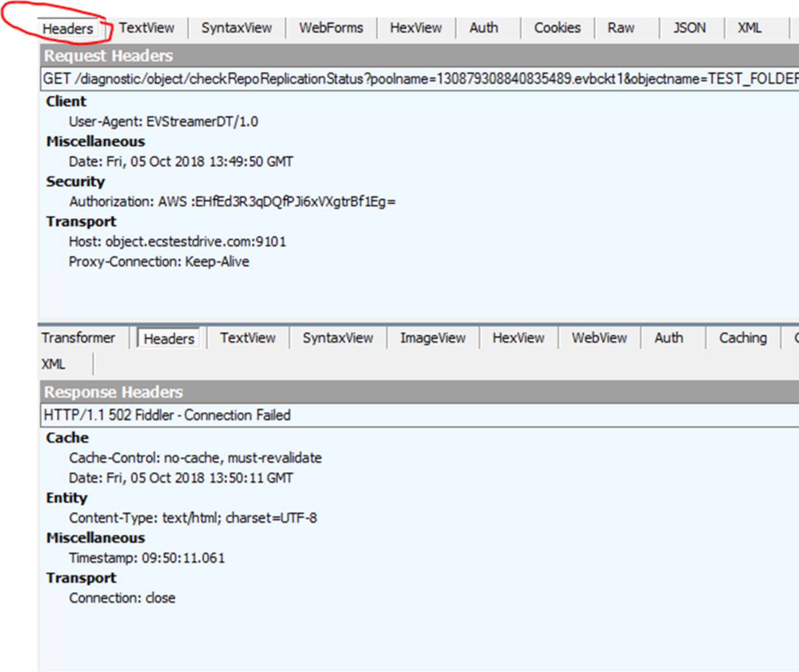Select the Timestamp: 09:50:11.061 header
The height and width of the screenshot is (672, 799).
tap(147, 558)
